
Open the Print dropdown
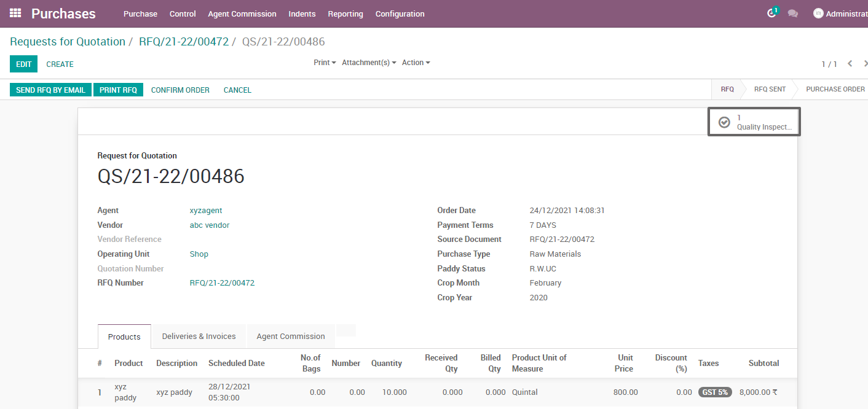[x=324, y=62]
